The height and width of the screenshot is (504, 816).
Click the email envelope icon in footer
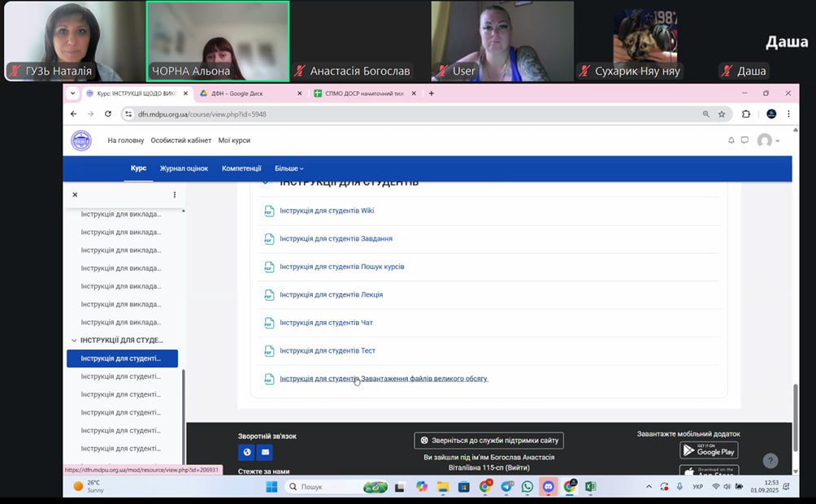pos(264,452)
